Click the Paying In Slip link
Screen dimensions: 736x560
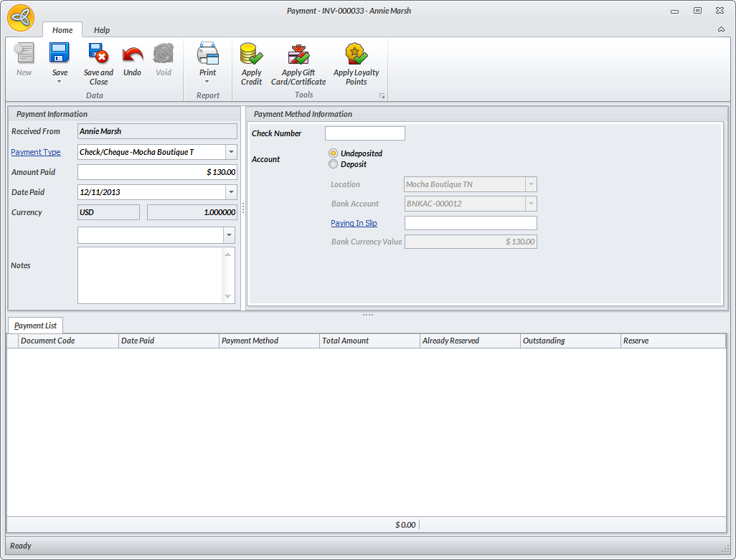[354, 223]
